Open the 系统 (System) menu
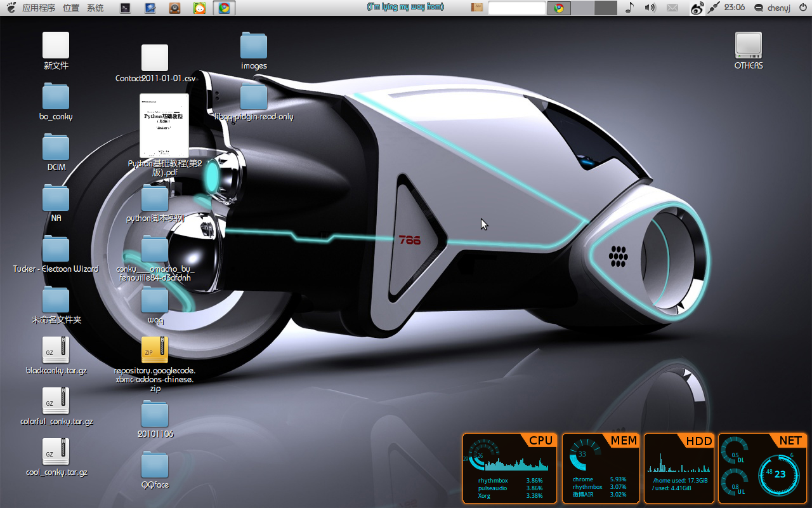 click(x=96, y=8)
